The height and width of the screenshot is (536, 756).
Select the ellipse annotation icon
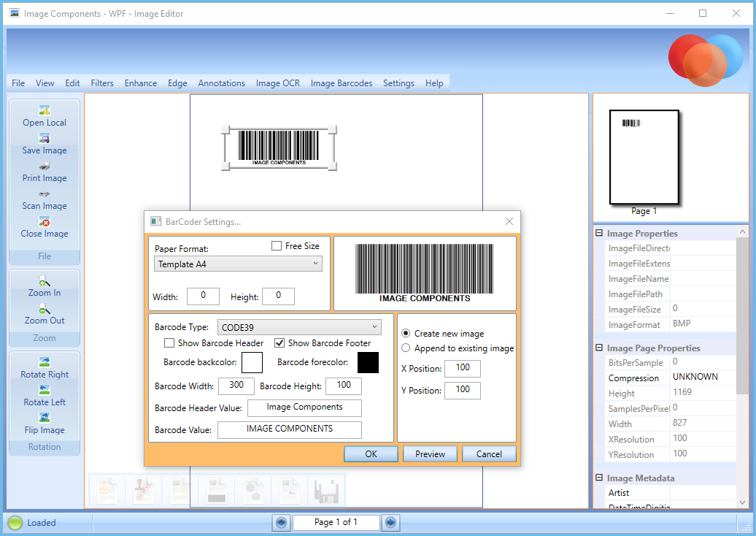pyautogui.click(x=252, y=491)
